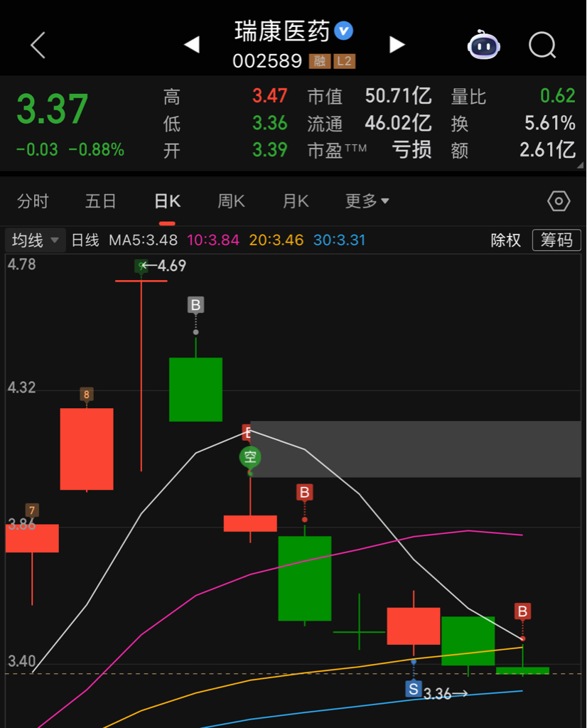Toggle the 除权 adjustment option
This screenshot has height=728, width=587.
pos(506,240)
